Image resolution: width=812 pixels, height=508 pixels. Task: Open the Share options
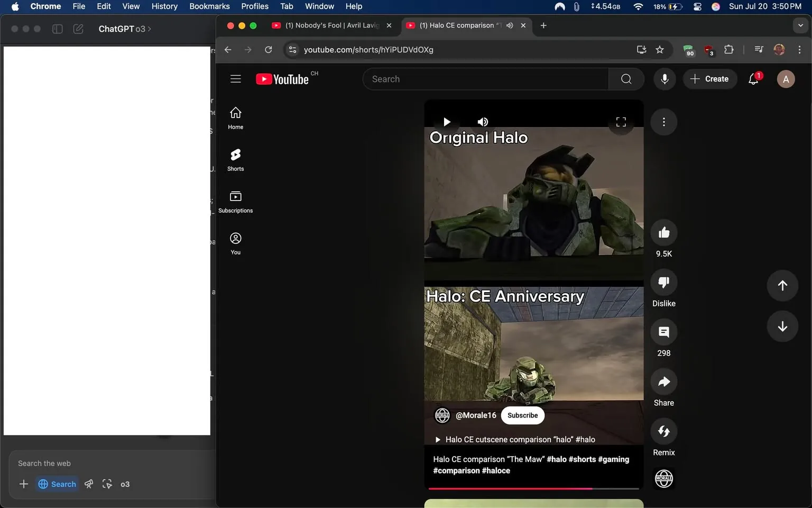tap(663, 382)
